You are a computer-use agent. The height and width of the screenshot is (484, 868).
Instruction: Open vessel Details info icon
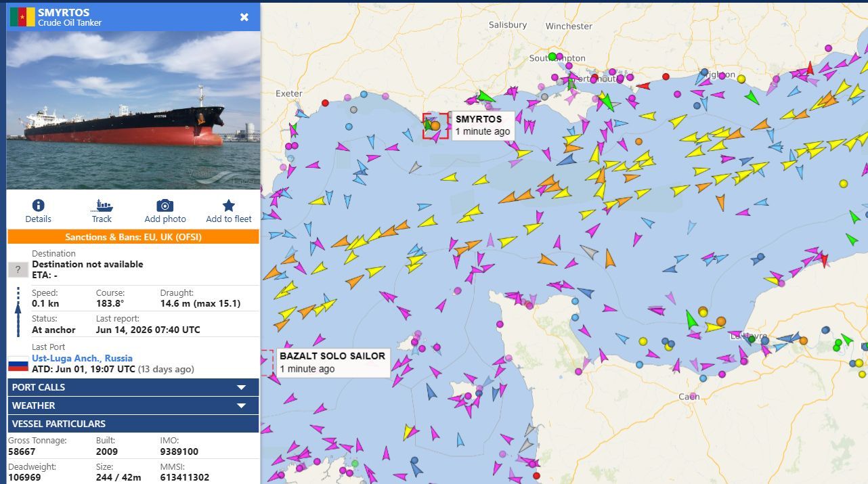coord(38,205)
